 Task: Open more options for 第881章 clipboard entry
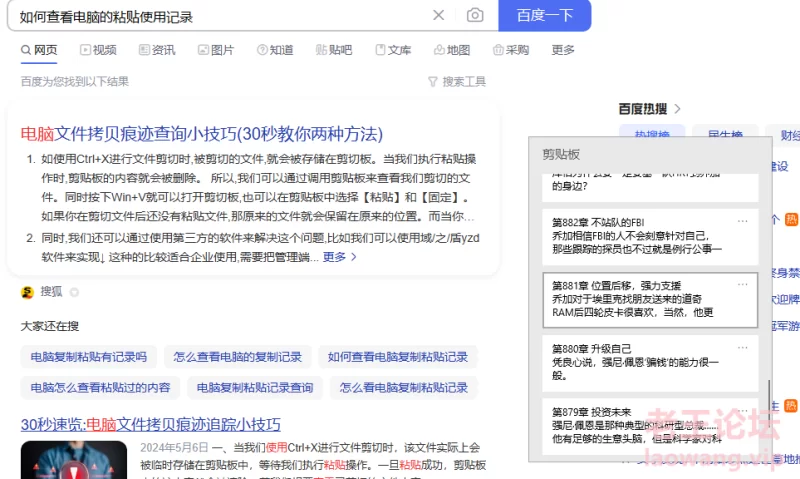(x=742, y=284)
